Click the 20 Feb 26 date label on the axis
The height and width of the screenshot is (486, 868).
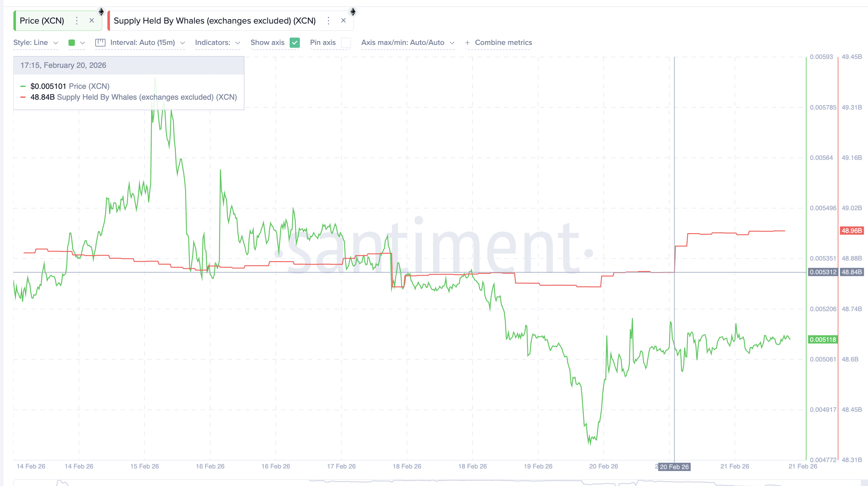pyautogui.click(x=674, y=467)
